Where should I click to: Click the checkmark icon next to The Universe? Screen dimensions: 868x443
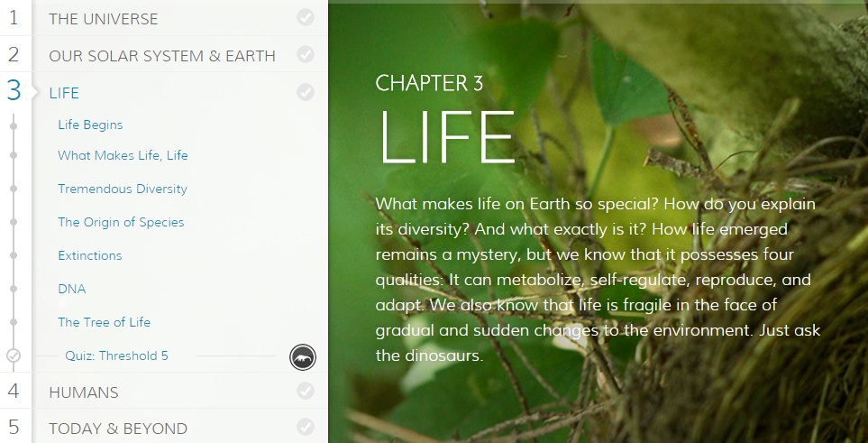point(305,18)
